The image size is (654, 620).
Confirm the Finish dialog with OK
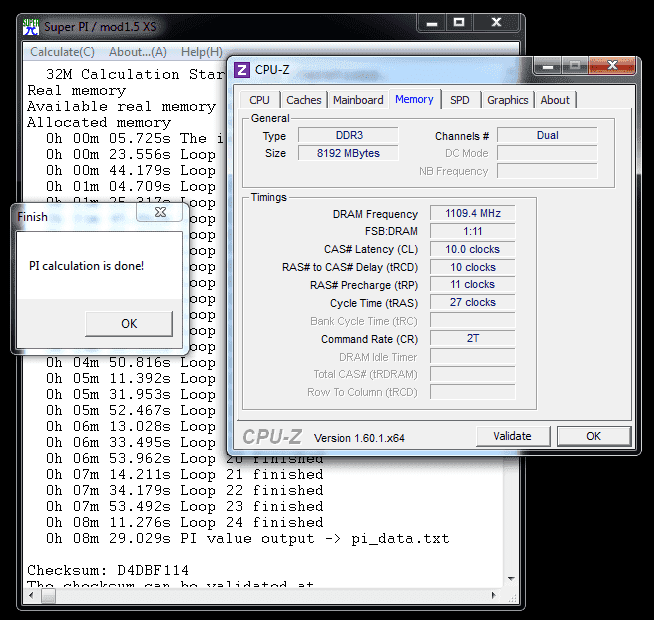pyautogui.click(x=129, y=324)
